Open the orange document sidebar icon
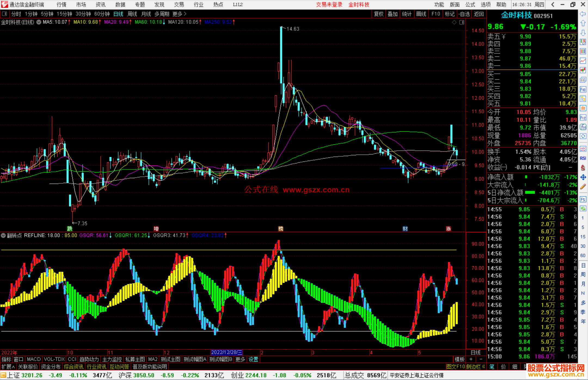 click(583, 108)
